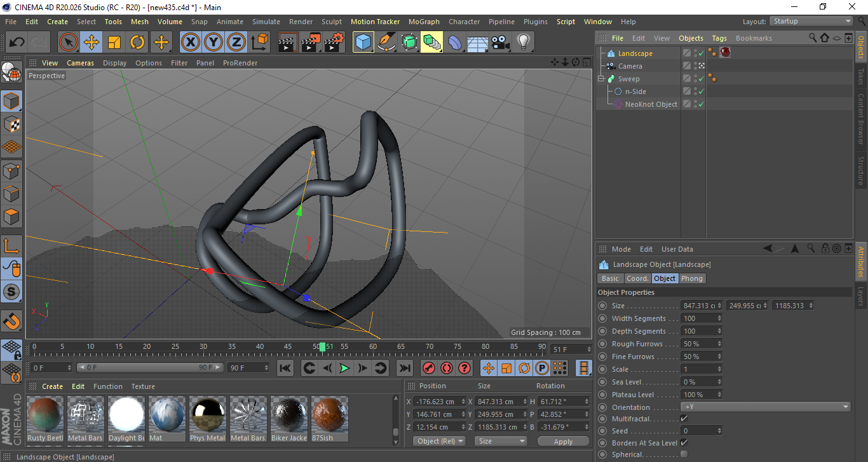This screenshot has height=462, width=868.
Task: Toggle Autokeying button
Action: (447, 368)
